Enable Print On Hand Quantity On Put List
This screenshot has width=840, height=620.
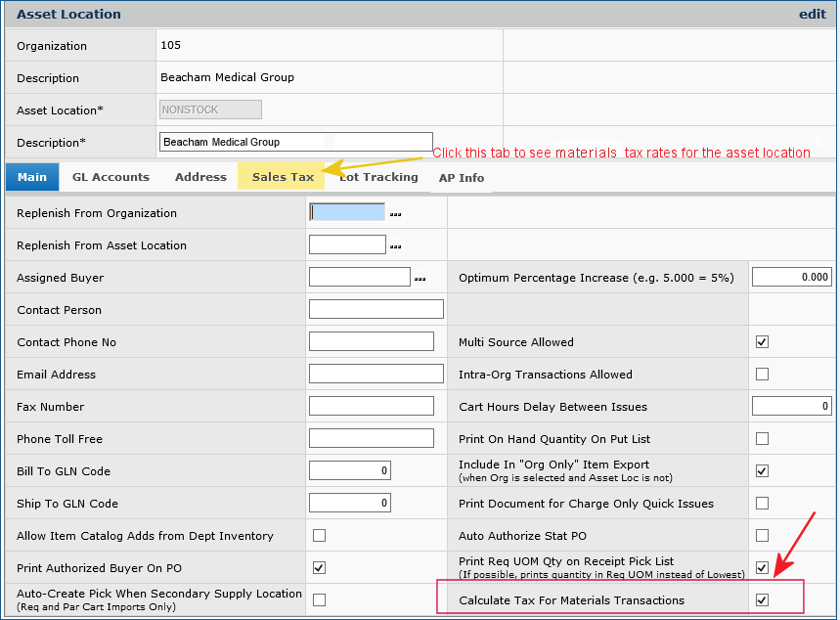coord(762,438)
